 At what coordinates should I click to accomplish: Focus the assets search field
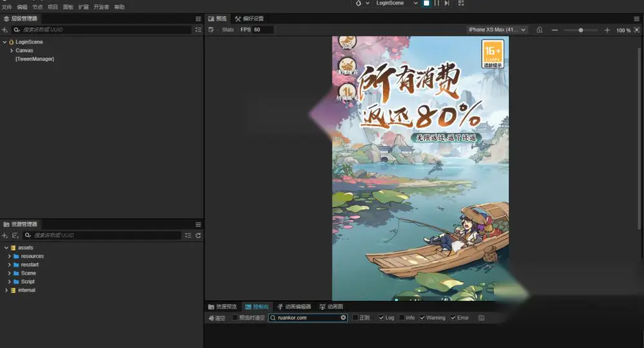click(x=107, y=235)
